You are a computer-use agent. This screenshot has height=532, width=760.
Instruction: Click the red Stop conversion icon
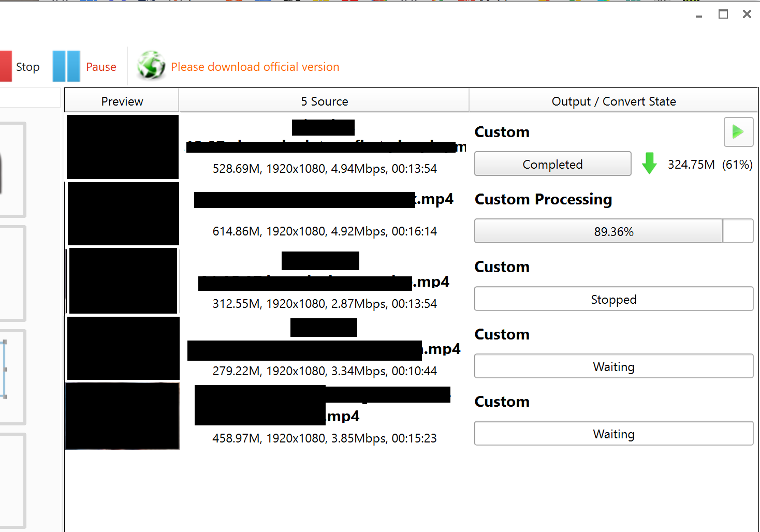pos(5,66)
